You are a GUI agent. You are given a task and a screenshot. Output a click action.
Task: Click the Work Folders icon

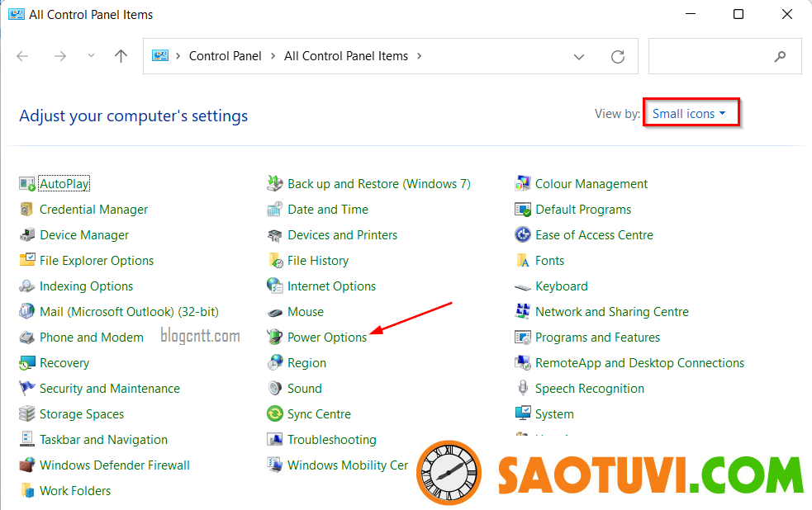click(27, 490)
